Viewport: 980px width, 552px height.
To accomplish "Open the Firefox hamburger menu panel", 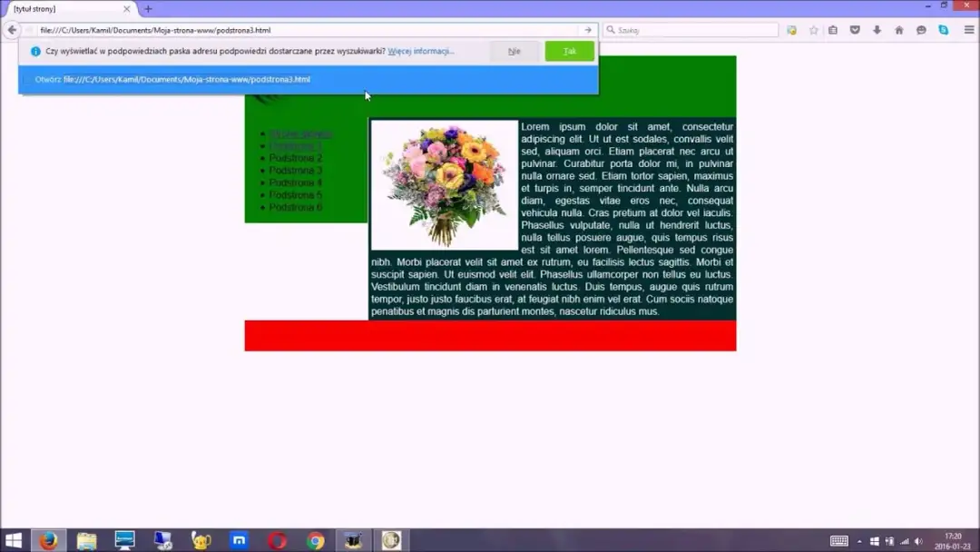I will pyautogui.click(x=967, y=30).
